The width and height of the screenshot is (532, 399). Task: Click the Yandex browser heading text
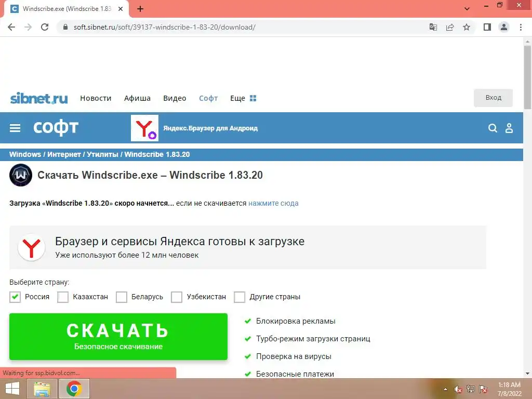click(x=180, y=241)
